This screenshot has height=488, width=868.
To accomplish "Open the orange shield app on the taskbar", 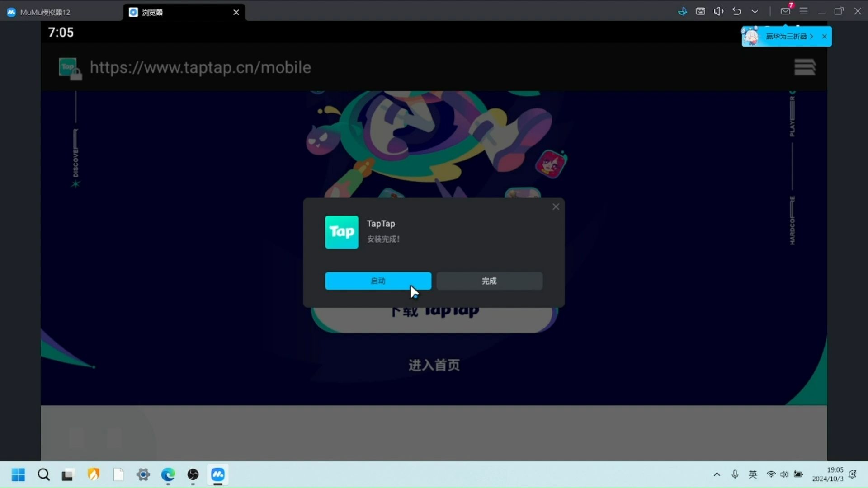I will pyautogui.click(x=93, y=474).
